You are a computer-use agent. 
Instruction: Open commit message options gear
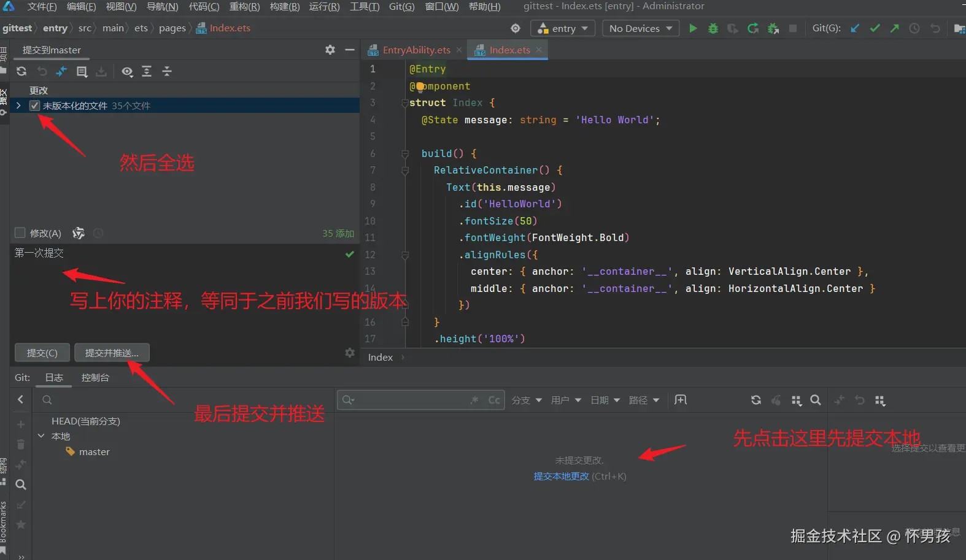click(350, 353)
